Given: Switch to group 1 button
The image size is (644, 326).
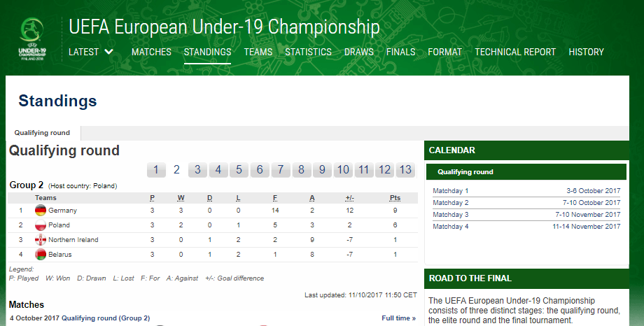Looking at the screenshot, I should click(155, 169).
